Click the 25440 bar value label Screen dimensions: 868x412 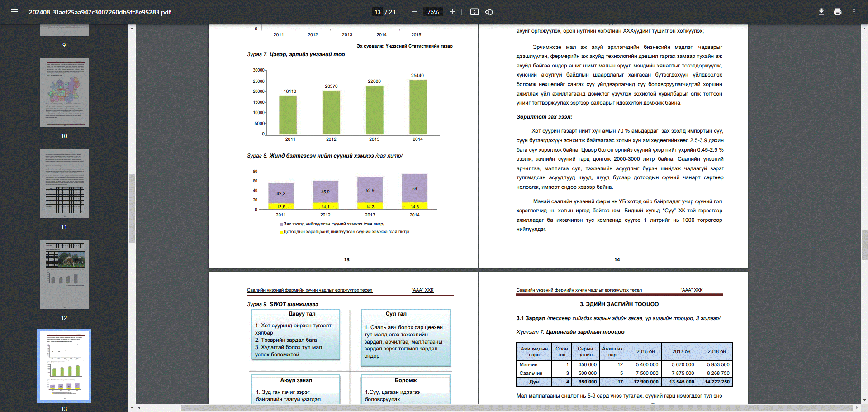(417, 76)
